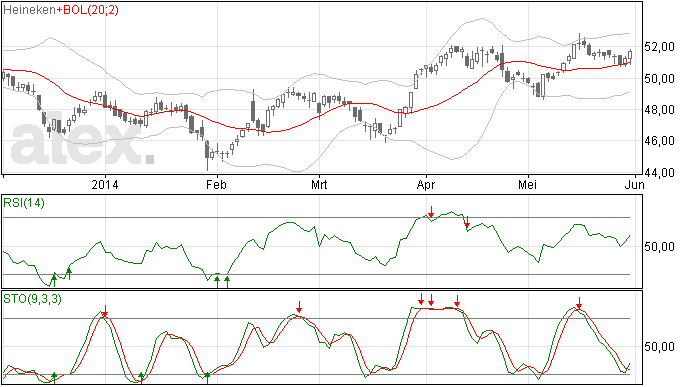Click the Heineken chart title
The height and width of the screenshot is (387, 690).
click(x=29, y=9)
